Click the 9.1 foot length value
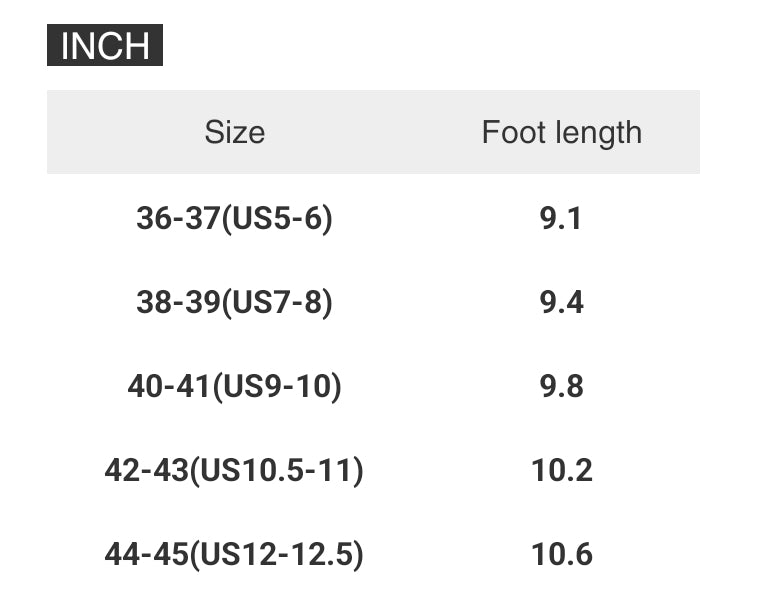 click(561, 218)
